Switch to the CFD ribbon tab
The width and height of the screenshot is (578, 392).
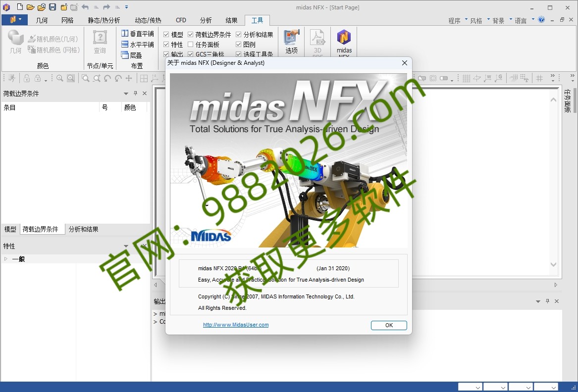coord(181,20)
